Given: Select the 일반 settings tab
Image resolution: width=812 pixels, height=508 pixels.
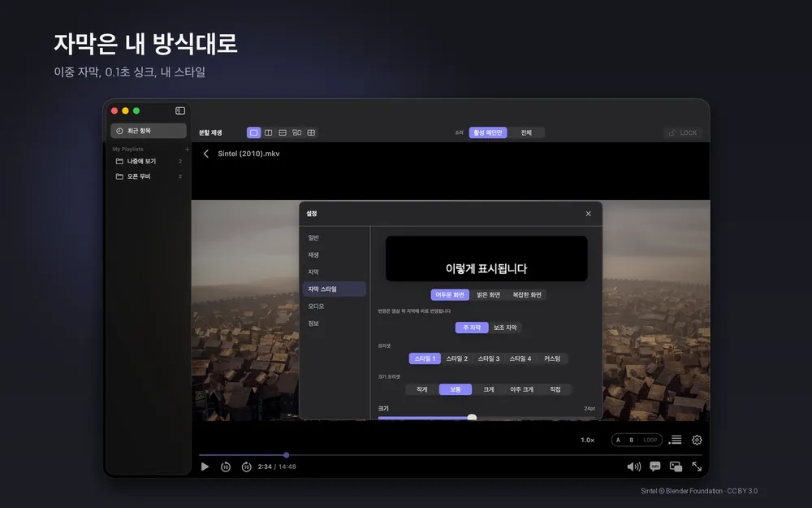Looking at the screenshot, I should 334,237.
